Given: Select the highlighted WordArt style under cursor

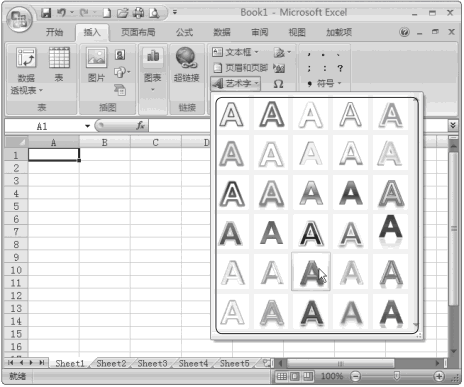Looking at the screenshot, I should tap(311, 272).
